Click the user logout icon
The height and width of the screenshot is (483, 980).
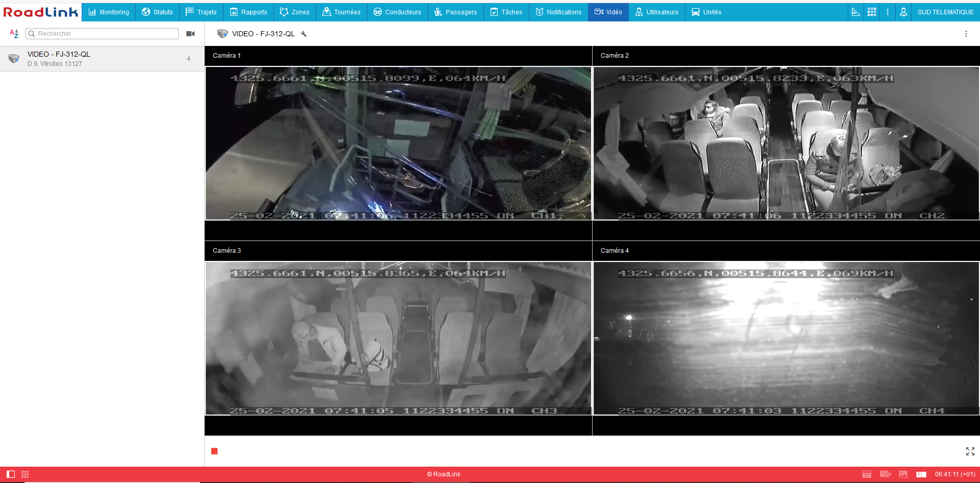[x=903, y=12]
